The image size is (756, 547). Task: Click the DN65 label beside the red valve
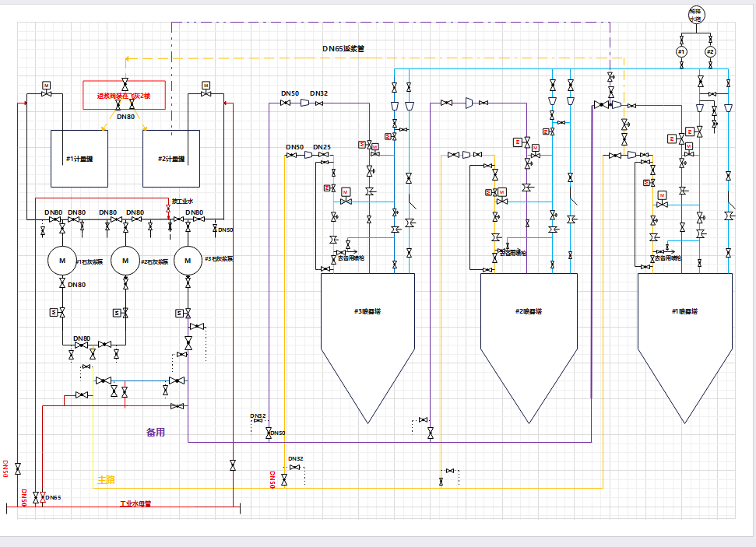click(x=54, y=497)
